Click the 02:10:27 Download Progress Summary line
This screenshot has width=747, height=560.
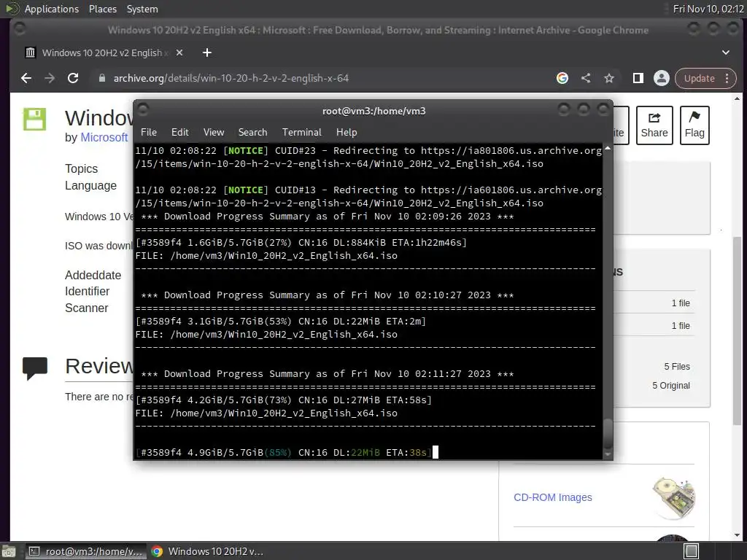(328, 295)
